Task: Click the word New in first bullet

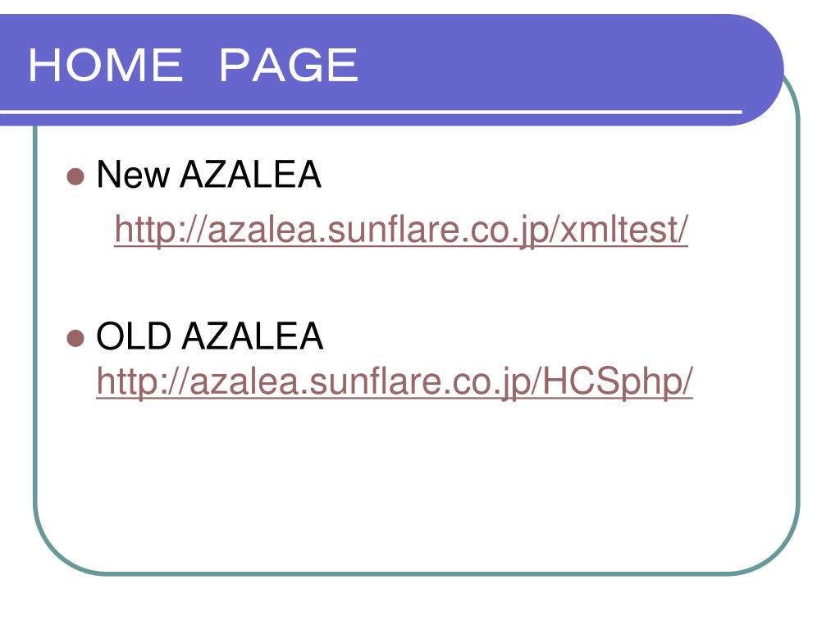Action: point(132,175)
